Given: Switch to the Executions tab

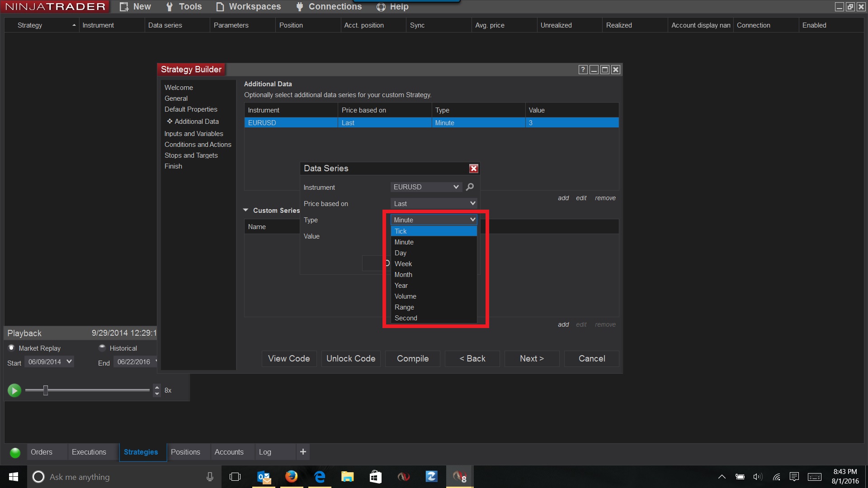Looking at the screenshot, I should pos(89,452).
